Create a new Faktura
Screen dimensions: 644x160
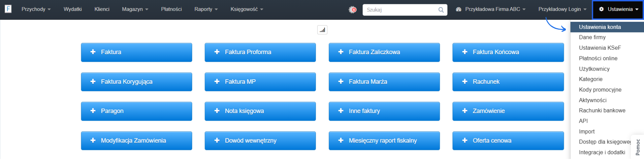(x=137, y=52)
